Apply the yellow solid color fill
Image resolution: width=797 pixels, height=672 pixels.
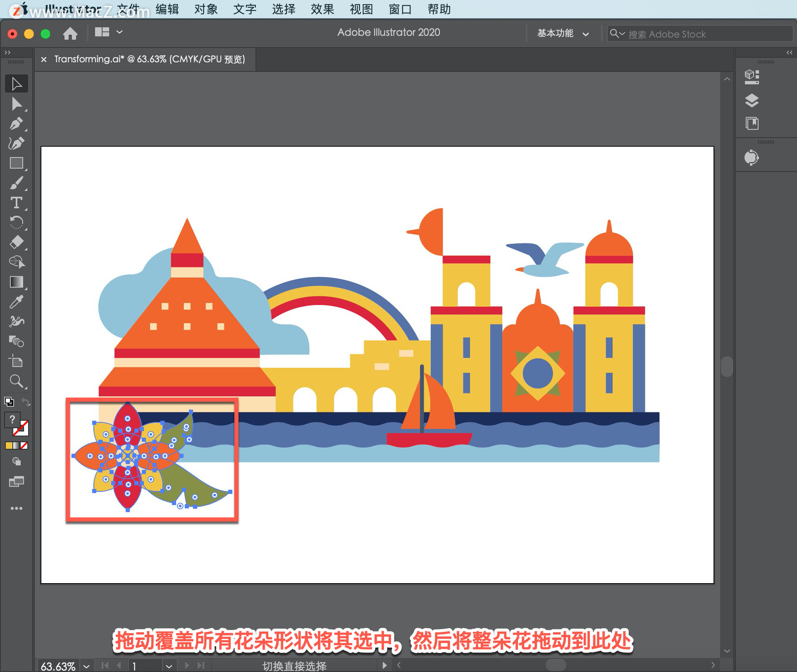coord(9,445)
